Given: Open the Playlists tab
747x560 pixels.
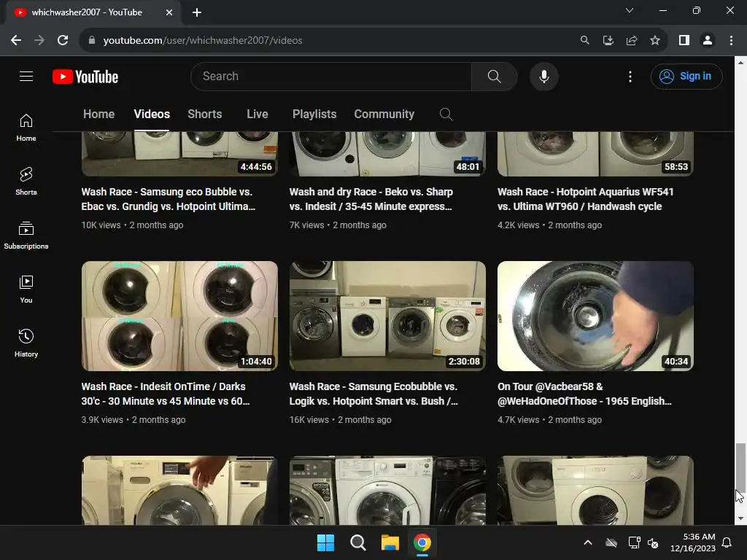Looking at the screenshot, I should (x=314, y=114).
